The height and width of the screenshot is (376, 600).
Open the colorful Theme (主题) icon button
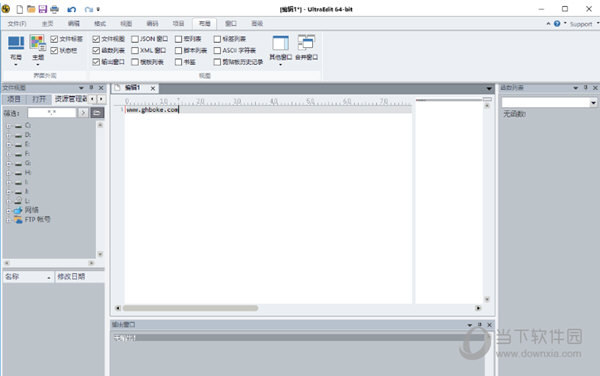(38, 42)
